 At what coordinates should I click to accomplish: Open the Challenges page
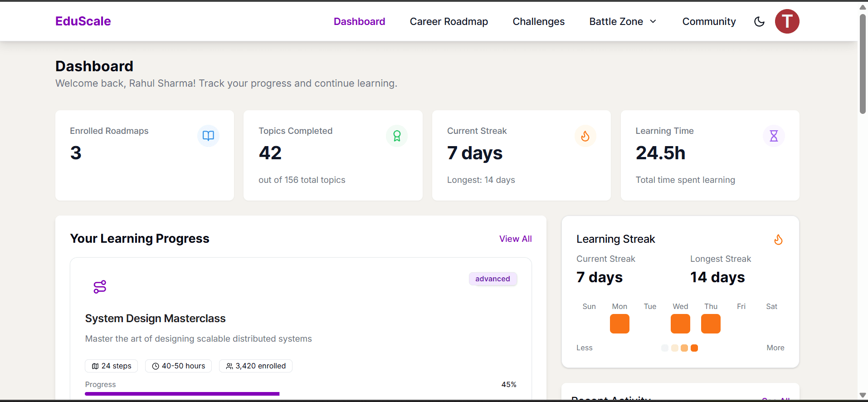[x=538, y=21]
